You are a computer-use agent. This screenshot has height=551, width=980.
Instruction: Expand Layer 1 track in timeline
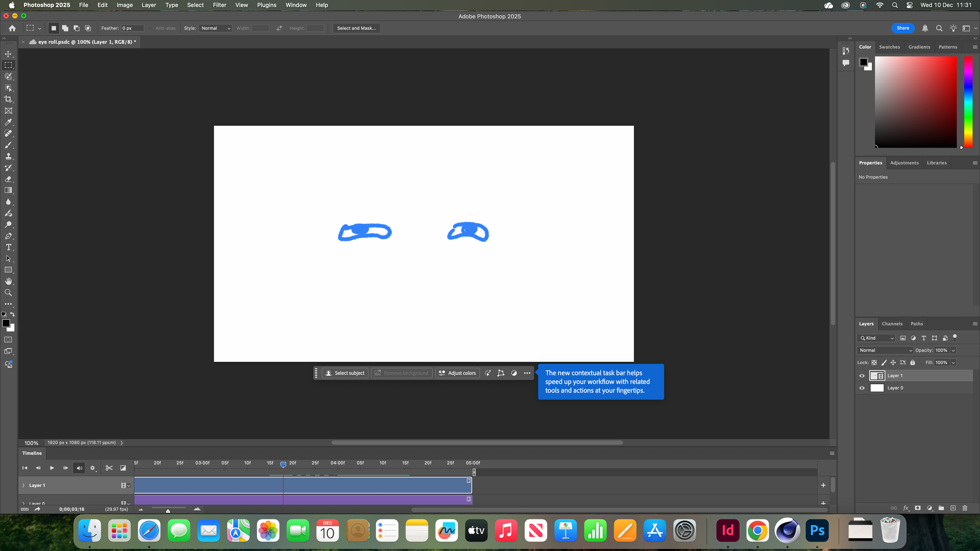[x=24, y=485]
